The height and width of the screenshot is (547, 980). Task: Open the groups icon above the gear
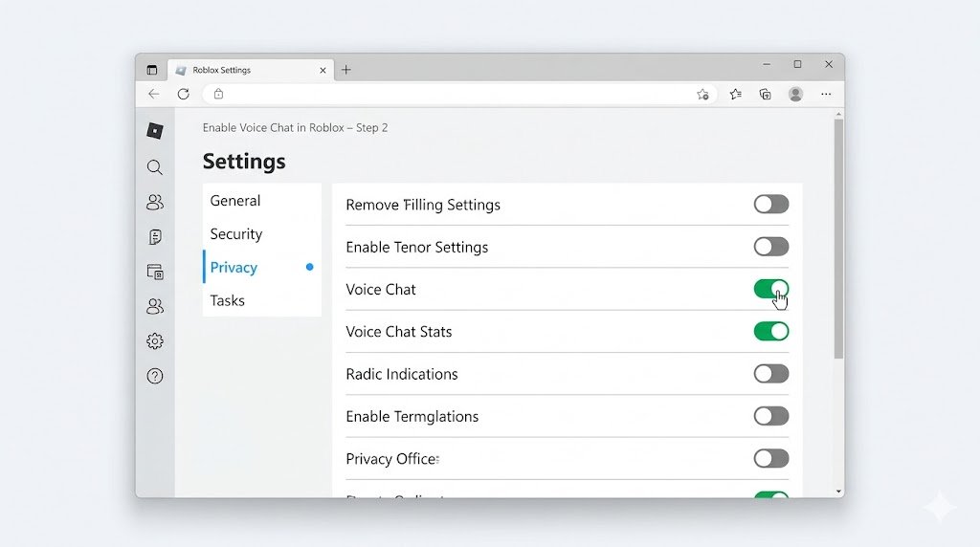point(155,306)
